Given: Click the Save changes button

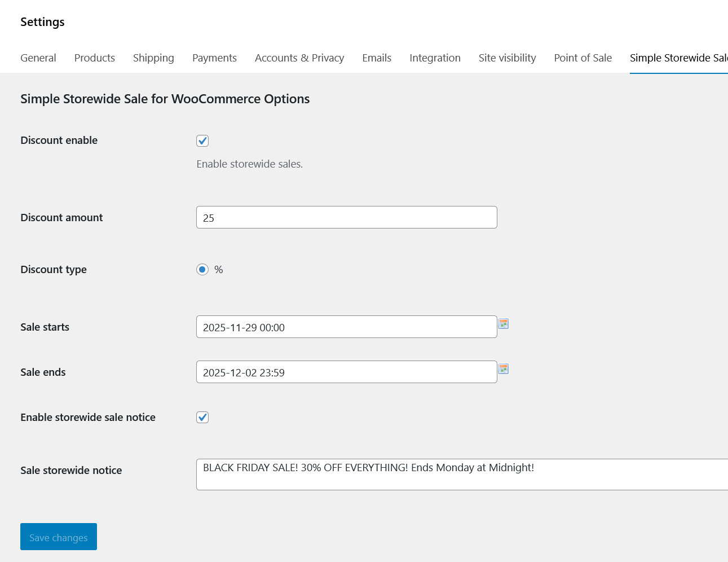Looking at the screenshot, I should (59, 537).
